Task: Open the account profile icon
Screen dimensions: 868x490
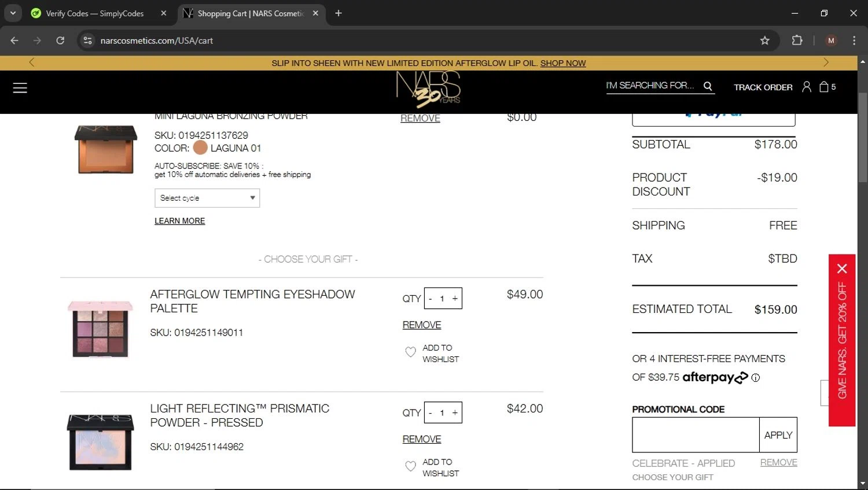Action: pos(807,87)
